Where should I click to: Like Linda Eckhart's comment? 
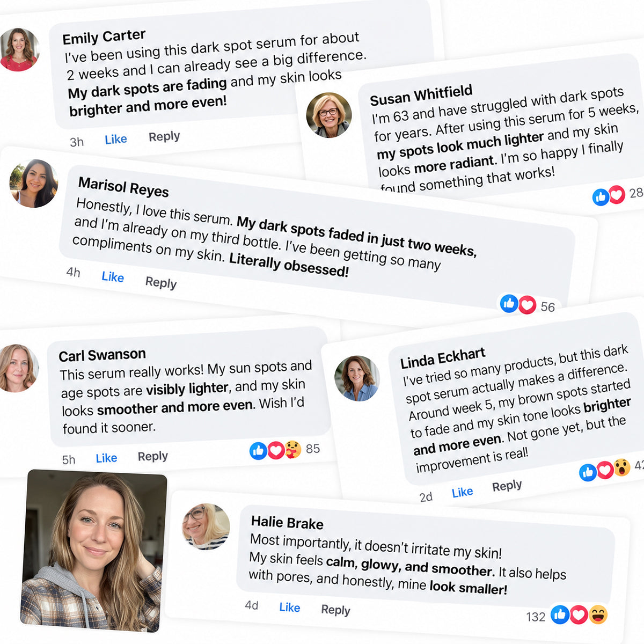click(462, 492)
